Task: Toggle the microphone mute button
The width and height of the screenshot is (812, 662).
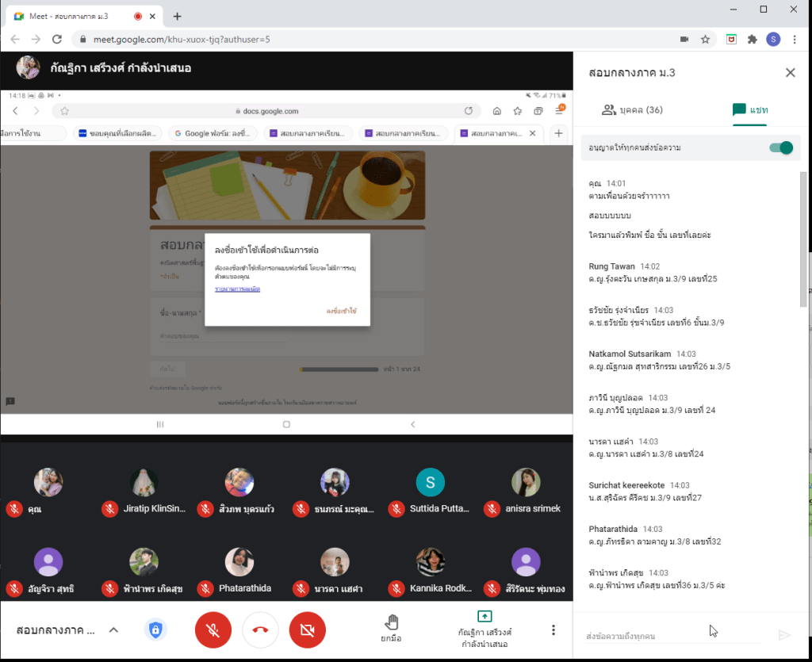Action: (213, 630)
